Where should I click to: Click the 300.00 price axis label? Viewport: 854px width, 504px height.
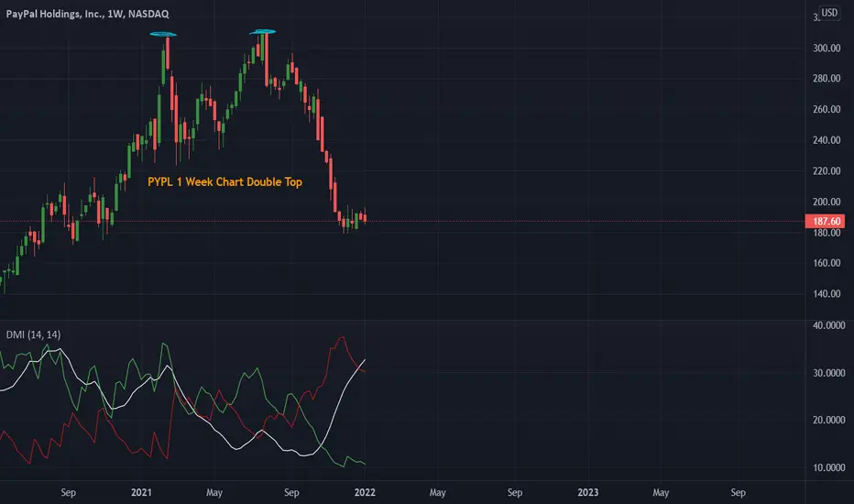coord(827,48)
